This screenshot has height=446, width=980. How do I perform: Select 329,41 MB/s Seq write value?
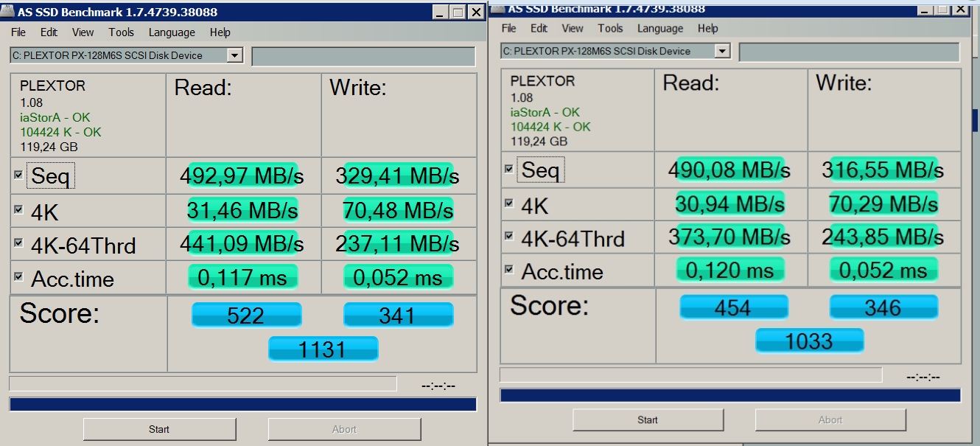tap(397, 176)
